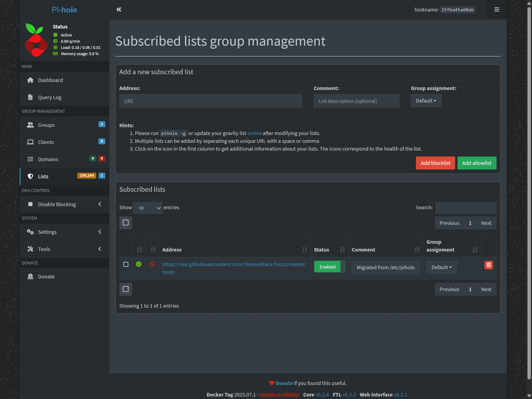Screen dimensions: 532x399
Task: Open Default group dropdown in list row
Action: 442,267
